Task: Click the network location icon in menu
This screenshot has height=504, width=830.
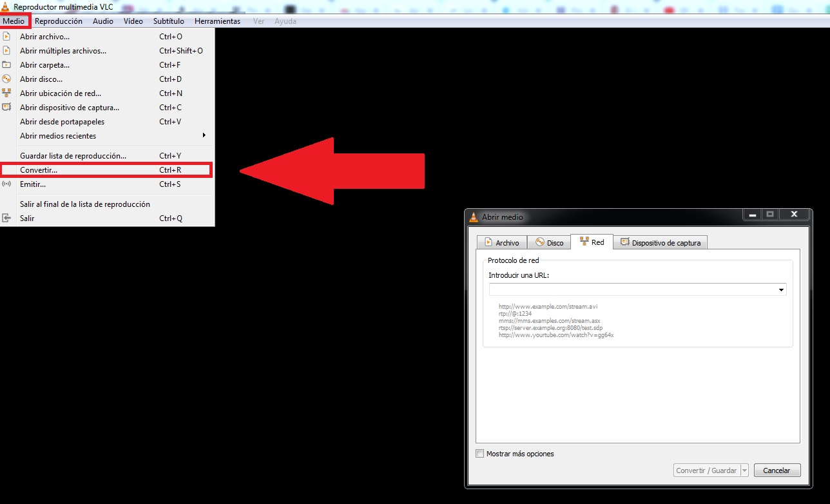Action: click(x=6, y=93)
